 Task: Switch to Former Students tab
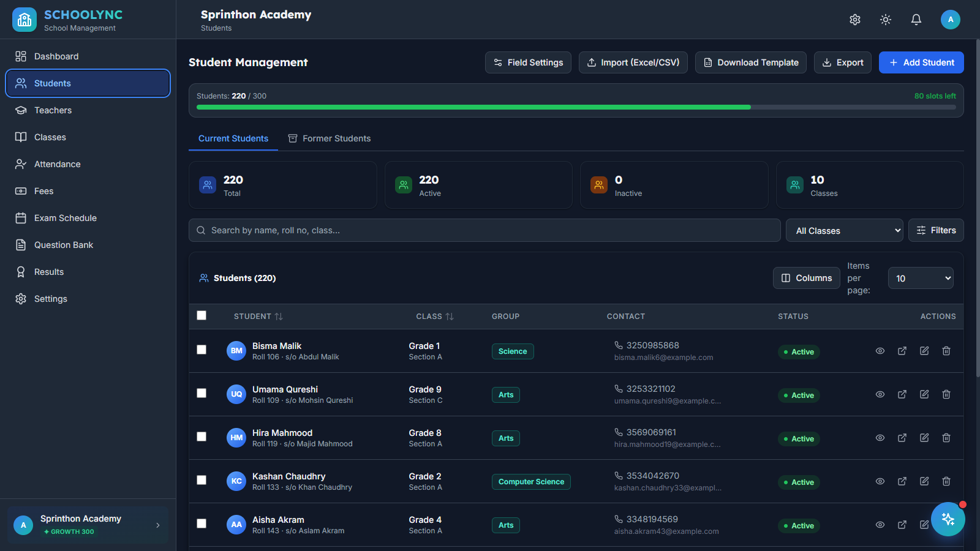[x=329, y=138]
